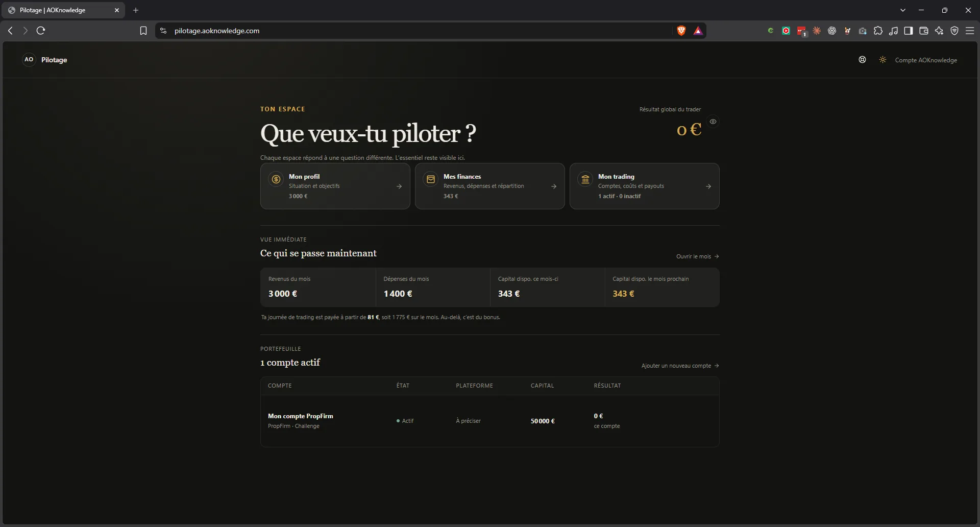Screen dimensions: 980x527
Task: Click the AO logo badge
Action: tap(29, 60)
